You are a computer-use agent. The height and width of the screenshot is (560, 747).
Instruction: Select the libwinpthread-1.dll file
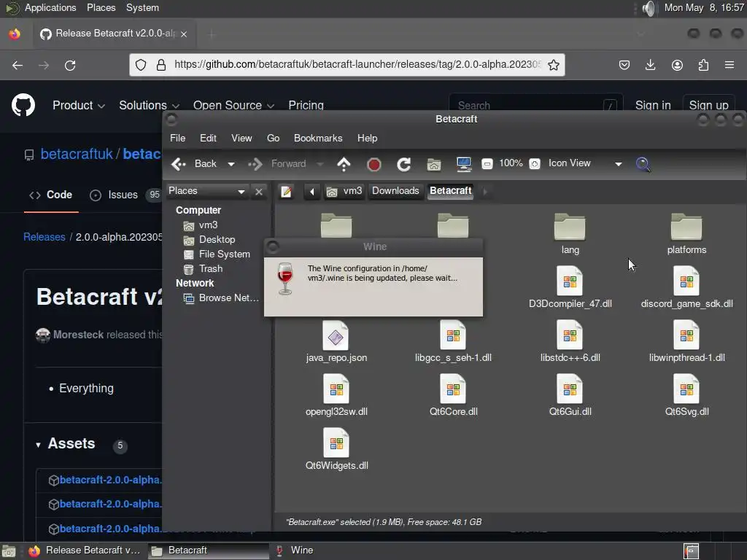[686, 342]
